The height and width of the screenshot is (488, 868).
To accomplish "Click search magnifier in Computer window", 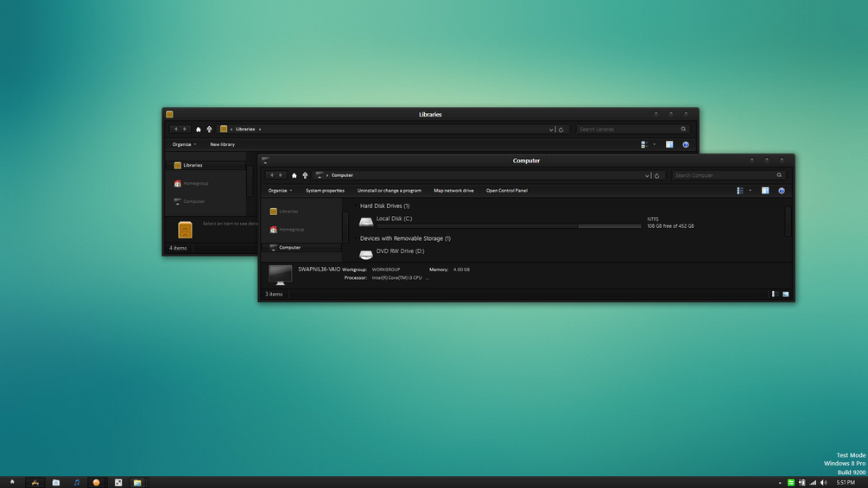I will [779, 175].
